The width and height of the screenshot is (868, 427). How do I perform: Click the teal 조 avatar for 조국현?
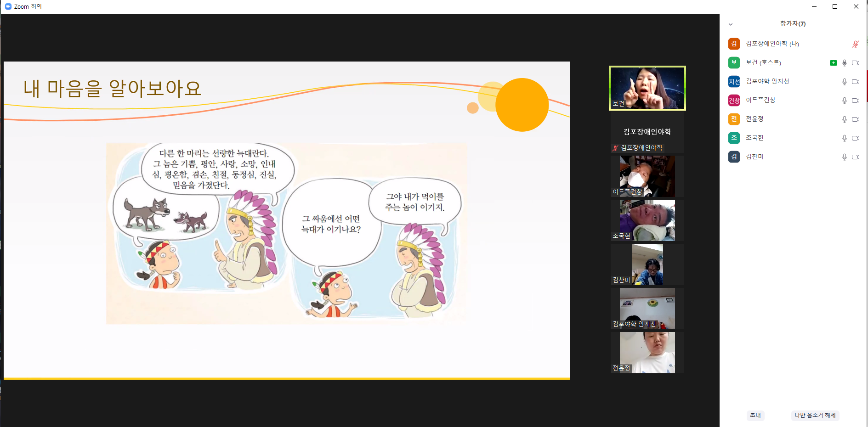pyautogui.click(x=734, y=138)
